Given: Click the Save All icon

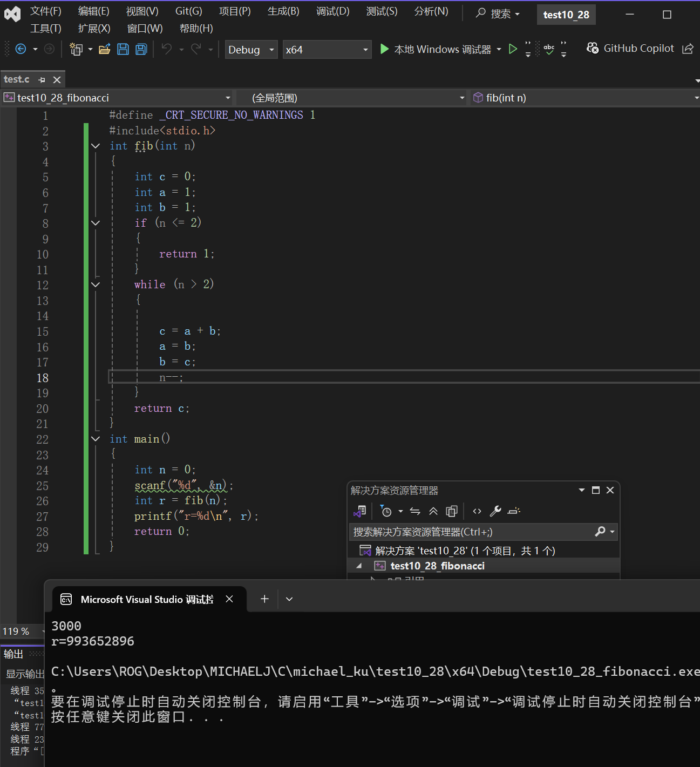Looking at the screenshot, I should pos(141,49).
